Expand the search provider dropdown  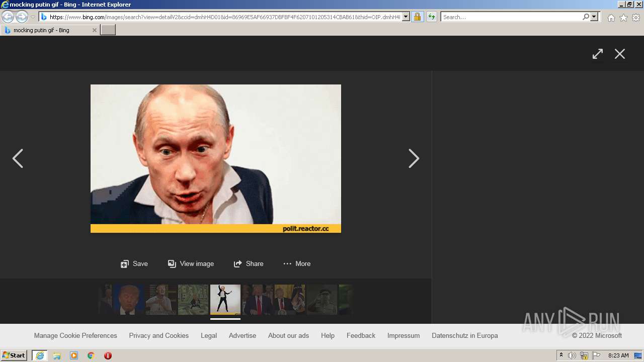(x=594, y=17)
